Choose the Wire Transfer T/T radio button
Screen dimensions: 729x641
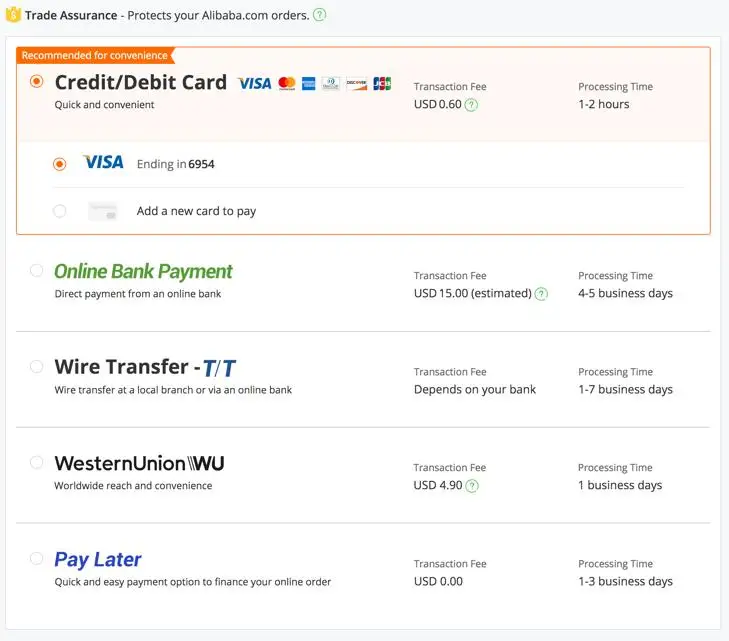(37, 366)
